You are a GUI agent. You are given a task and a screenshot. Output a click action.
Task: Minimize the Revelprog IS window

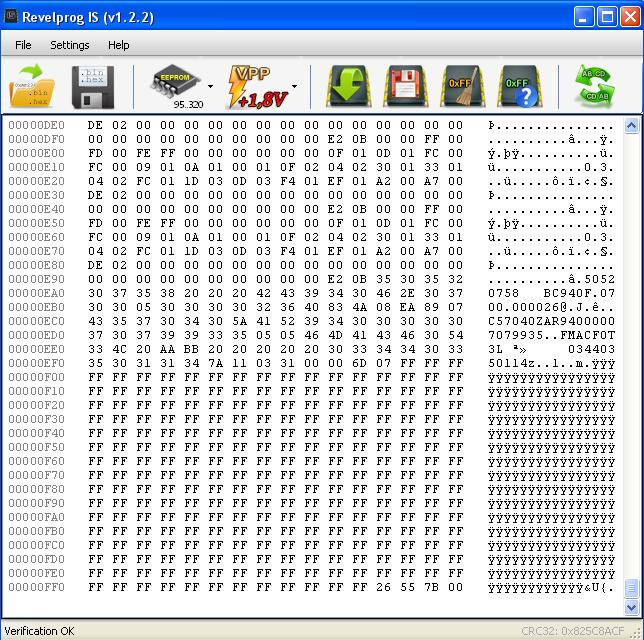tap(583, 17)
